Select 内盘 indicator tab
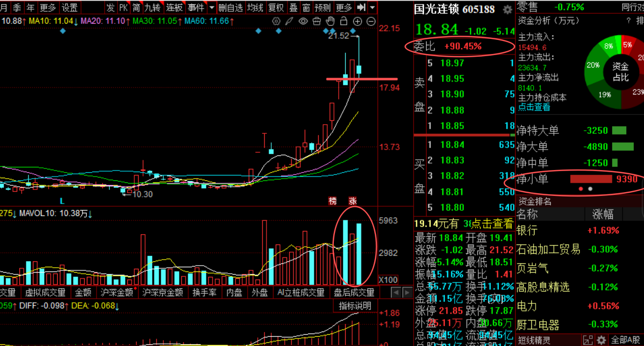Image resolution: width=644 pixels, height=346 pixels. (x=234, y=292)
